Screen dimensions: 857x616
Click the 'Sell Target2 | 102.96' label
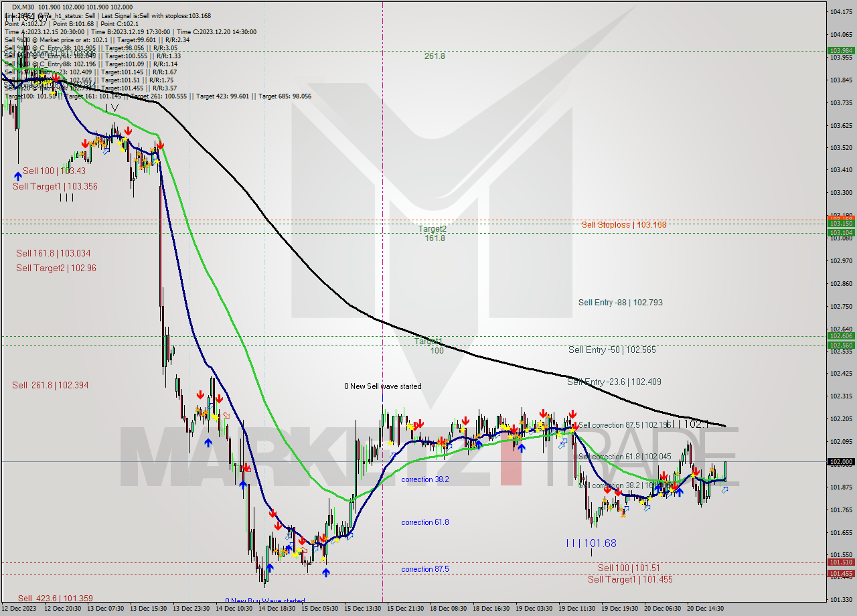[56, 268]
